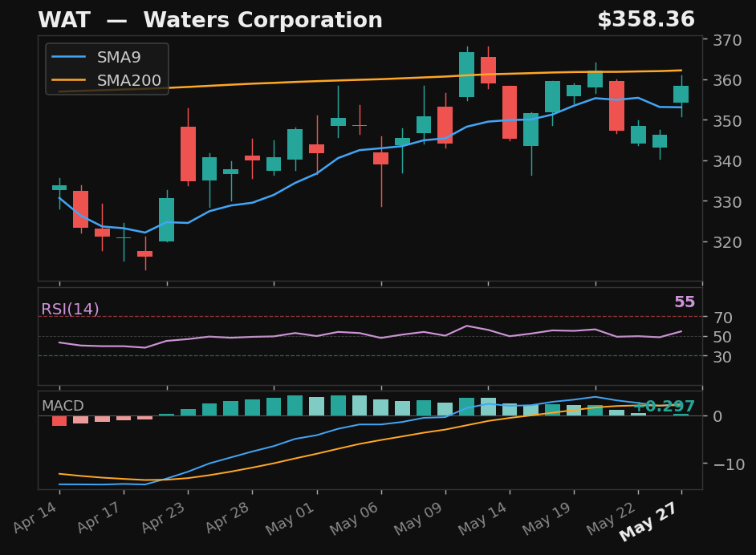
Task: Click the 320 price axis label
Action: tap(728, 242)
